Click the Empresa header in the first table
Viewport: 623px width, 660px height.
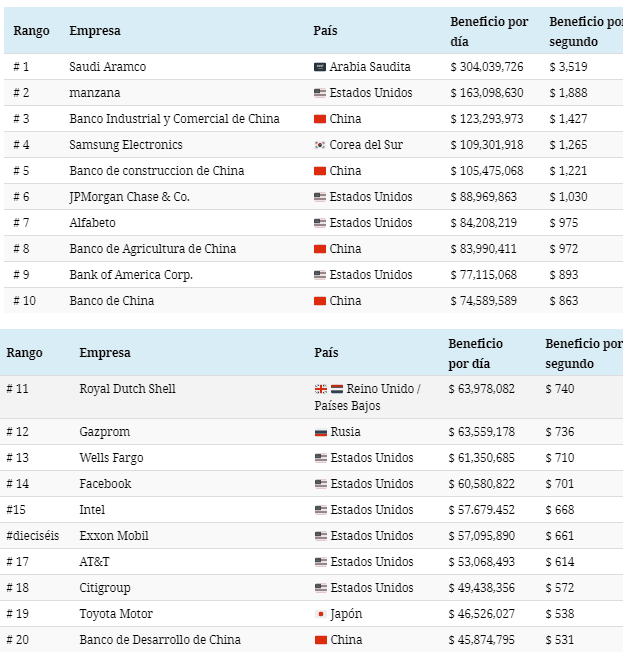pos(95,31)
